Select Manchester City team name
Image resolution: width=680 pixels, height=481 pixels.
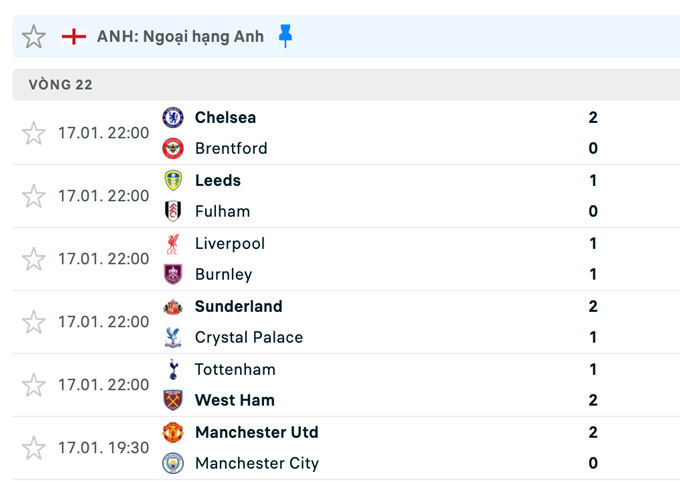(256, 463)
